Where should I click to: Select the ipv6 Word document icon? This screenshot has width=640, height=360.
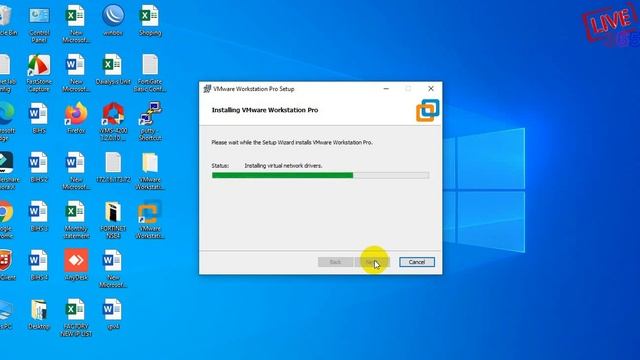coord(113,315)
